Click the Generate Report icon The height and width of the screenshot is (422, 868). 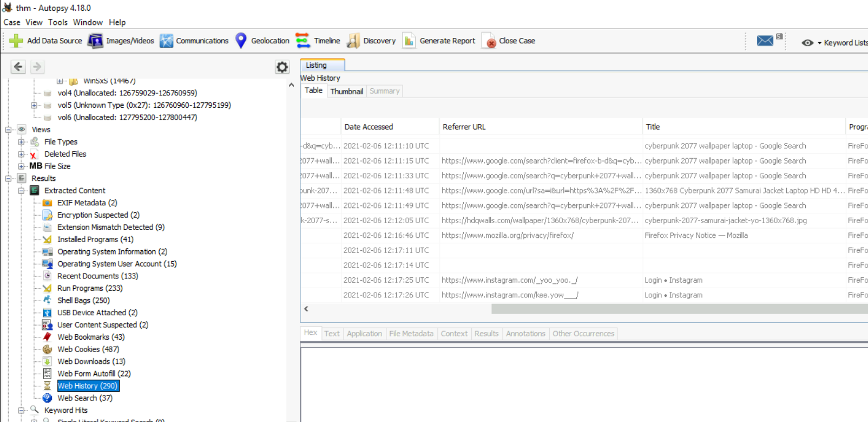point(409,41)
